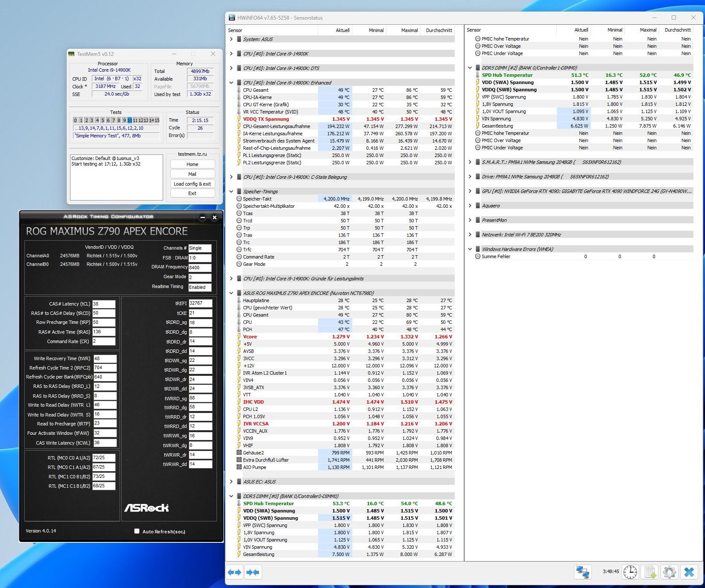Click the Mail button in TestMem5
Viewport: 705px width, 588px height.
192,174
